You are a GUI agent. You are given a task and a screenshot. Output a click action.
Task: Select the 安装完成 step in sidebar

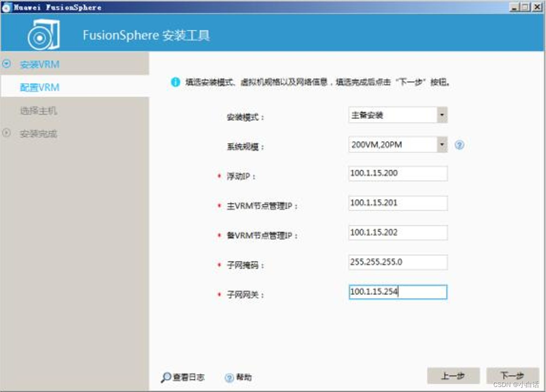click(38, 134)
